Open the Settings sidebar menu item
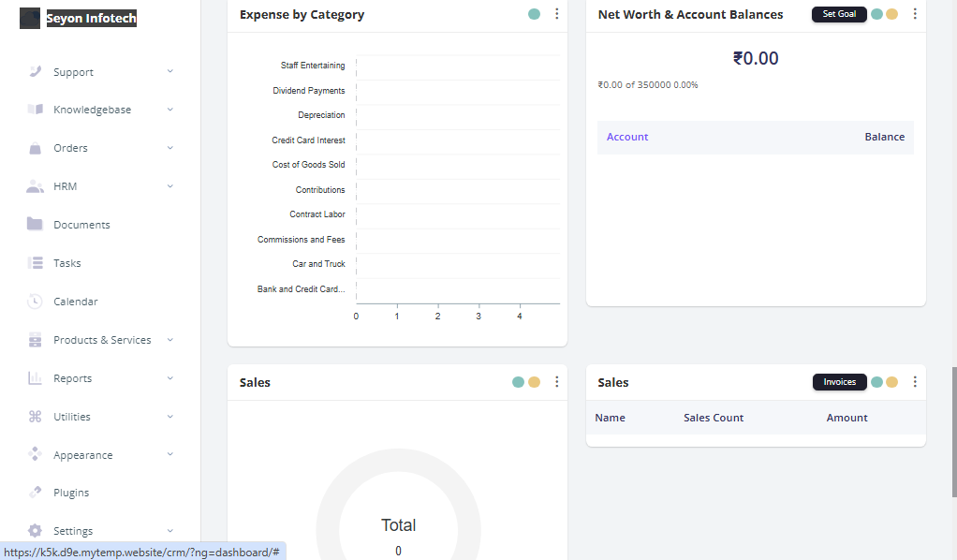The width and height of the screenshot is (957, 560). coord(72,531)
